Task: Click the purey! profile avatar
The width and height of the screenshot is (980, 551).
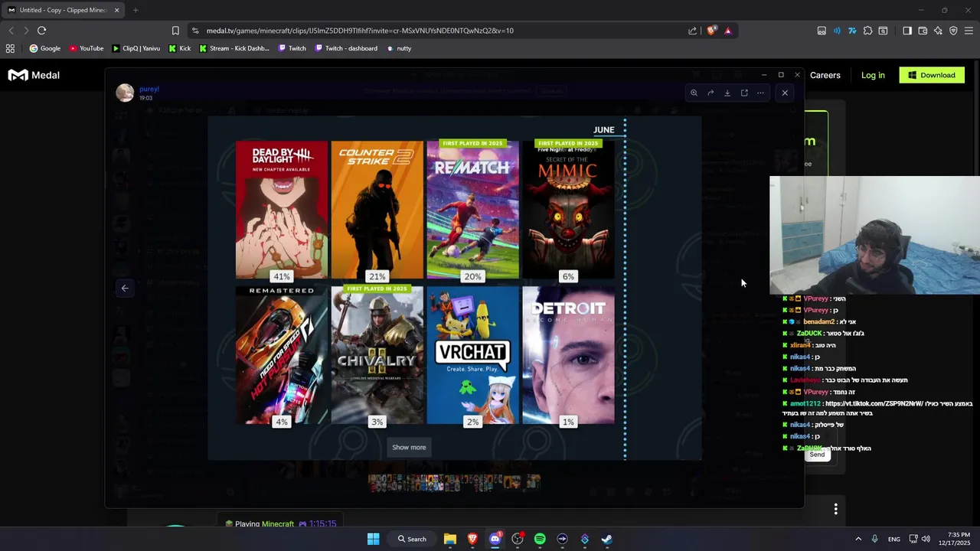Action: 125,93
